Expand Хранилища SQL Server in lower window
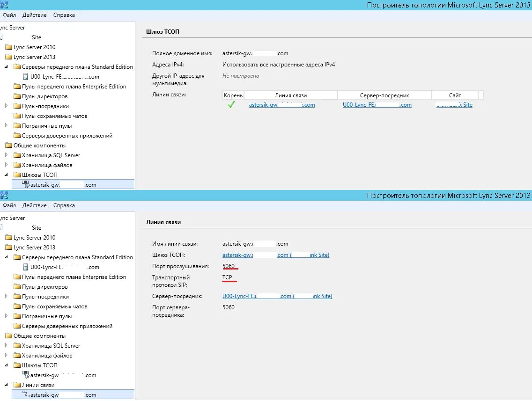This screenshot has width=532, height=401. (x=6, y=345)
